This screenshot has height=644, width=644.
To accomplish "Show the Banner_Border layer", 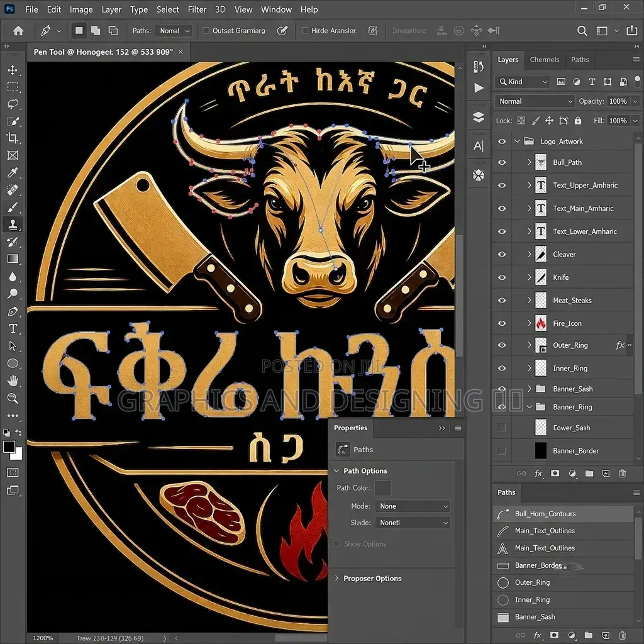I will 501,450.
